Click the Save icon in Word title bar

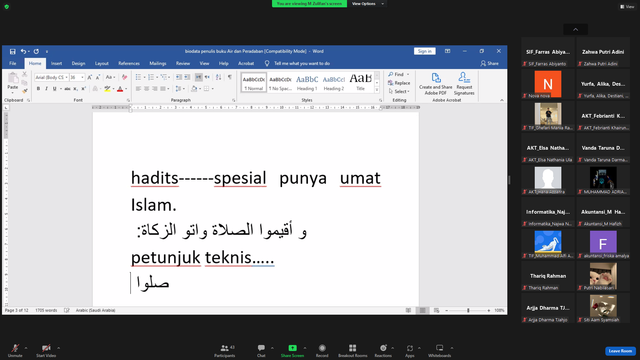coord(13,51)
